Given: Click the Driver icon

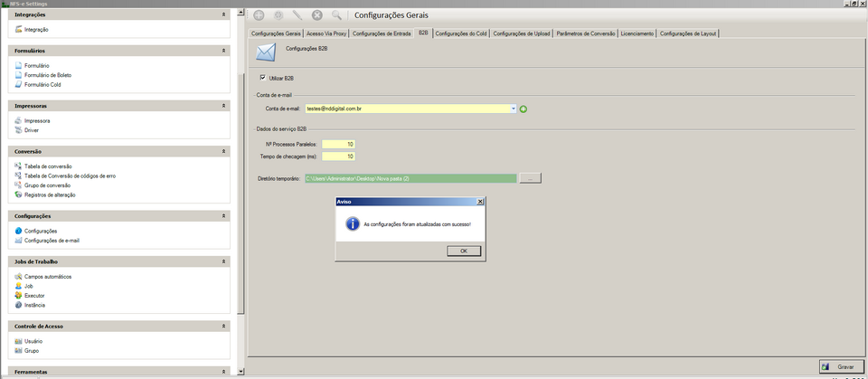Looking at the screenshot, I should 18,130.
